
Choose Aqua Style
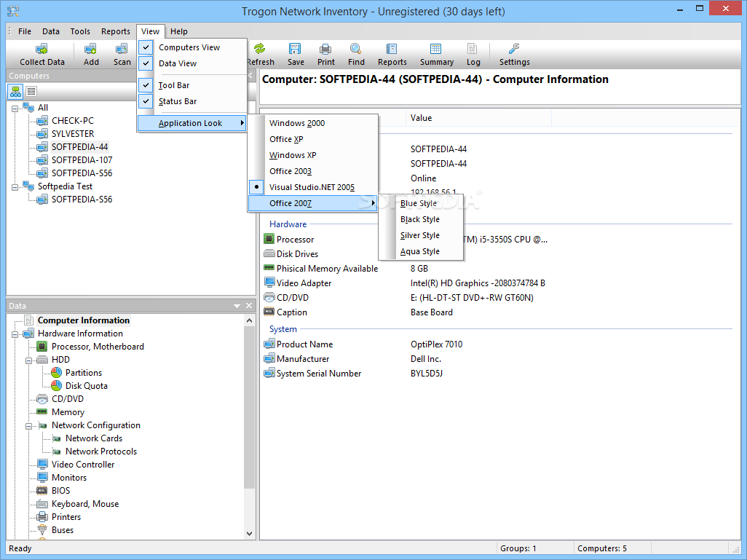tap(421, 251)
